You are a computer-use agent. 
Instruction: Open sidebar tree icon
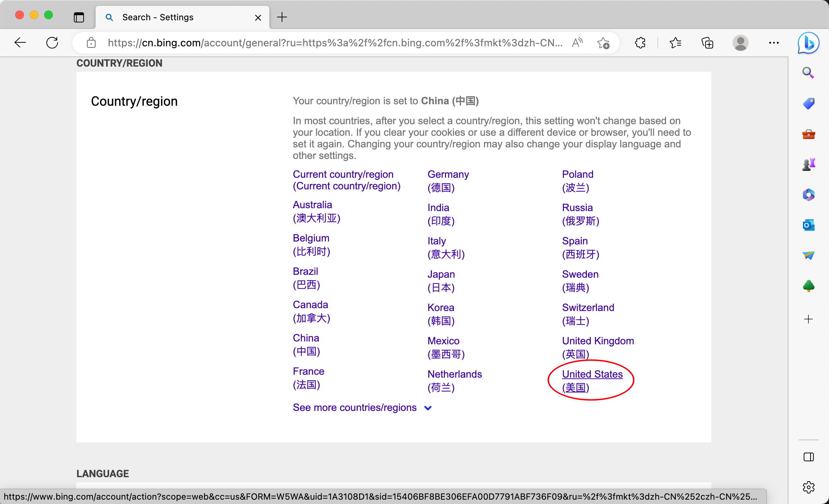coord(808,286)
